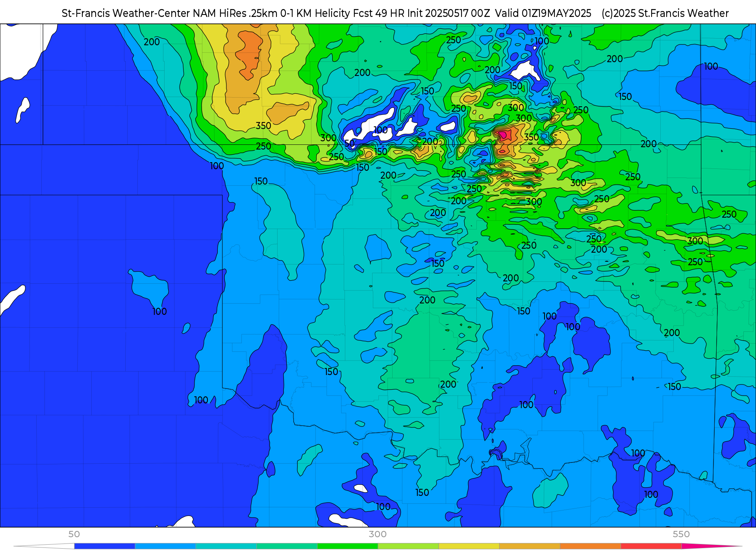The image size is (756, 551).
Task: Click the '50' contour label on the map
Action: tap(350, 143)
